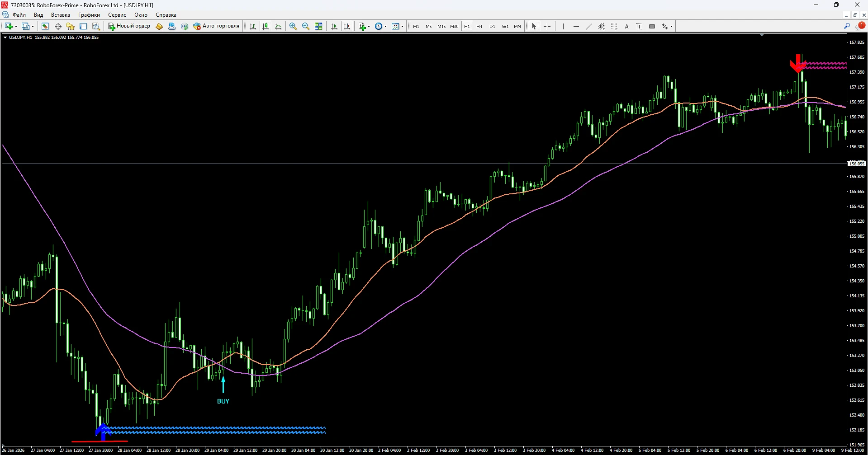Image resolution: width=868 pixels, height=455 pixels.
Task: Click the Zoom Out magnifier icon
Action: click(306, 26)
